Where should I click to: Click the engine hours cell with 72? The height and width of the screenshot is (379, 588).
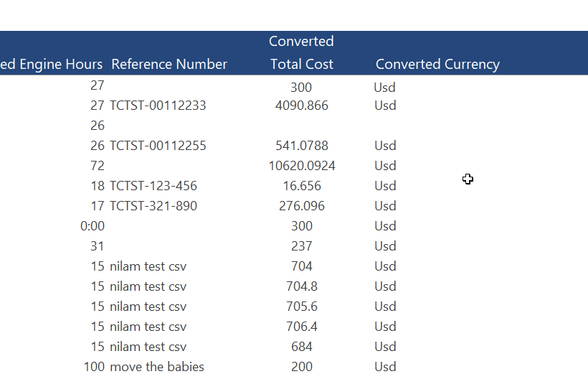coord(98,166)
